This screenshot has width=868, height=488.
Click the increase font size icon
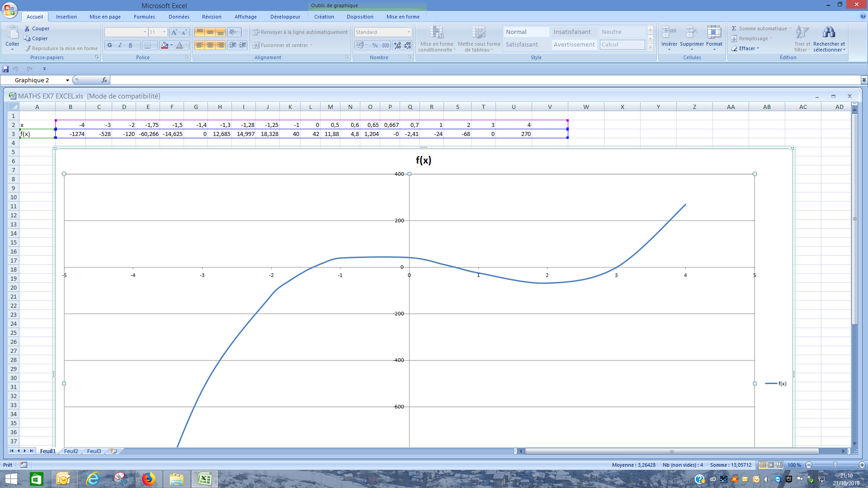click(x=174, y=32)
